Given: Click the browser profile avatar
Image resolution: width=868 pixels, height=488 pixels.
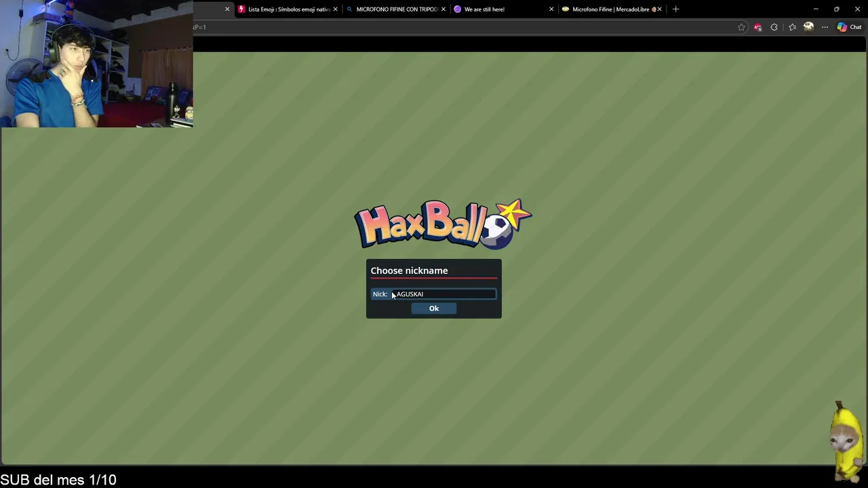Looking at the screenshot, I should coord(808,27).
